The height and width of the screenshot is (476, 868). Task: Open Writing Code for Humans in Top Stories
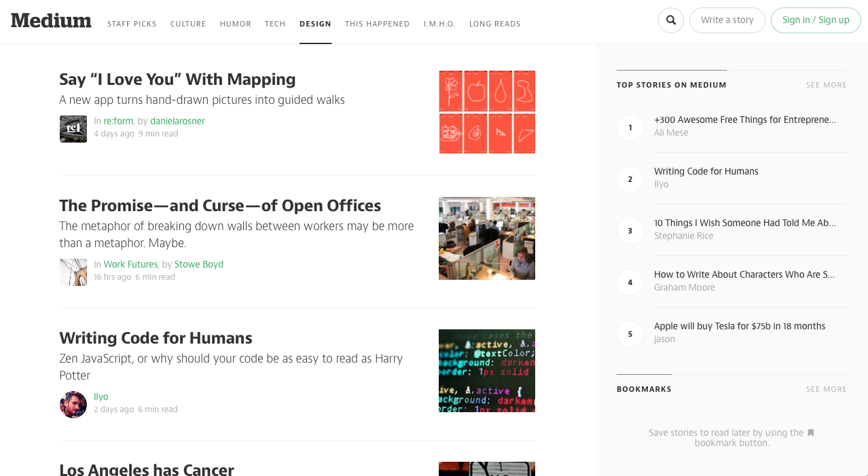click(x=706, y=172)
